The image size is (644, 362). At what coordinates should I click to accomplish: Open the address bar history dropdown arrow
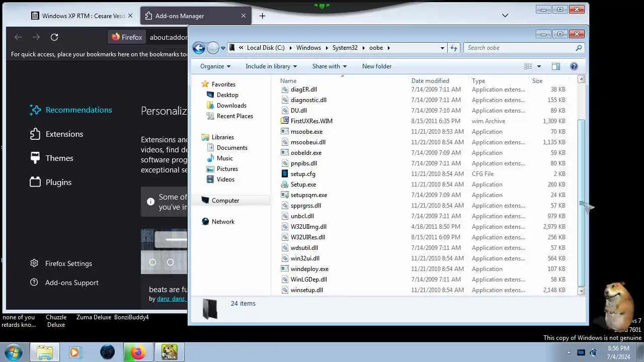click(x=442, y=48)
